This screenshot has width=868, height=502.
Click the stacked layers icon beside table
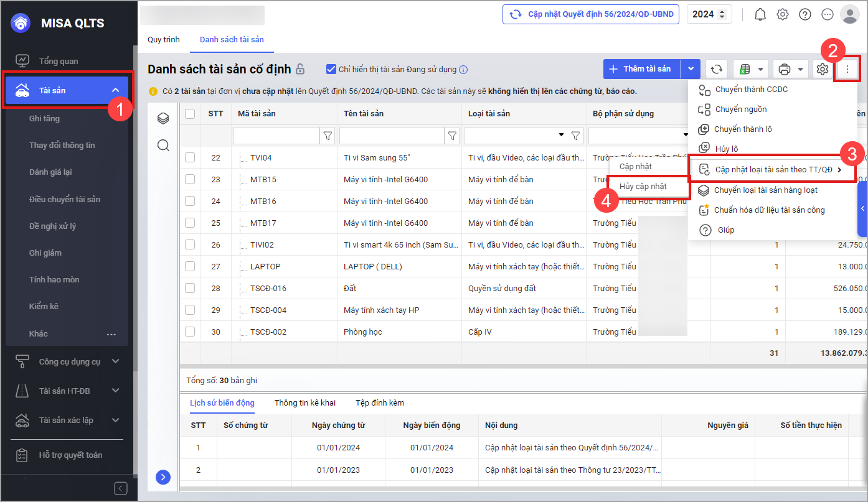pos(163,118)
